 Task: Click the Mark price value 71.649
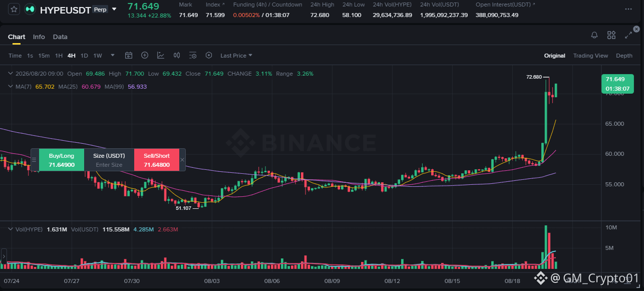point(188,15)
